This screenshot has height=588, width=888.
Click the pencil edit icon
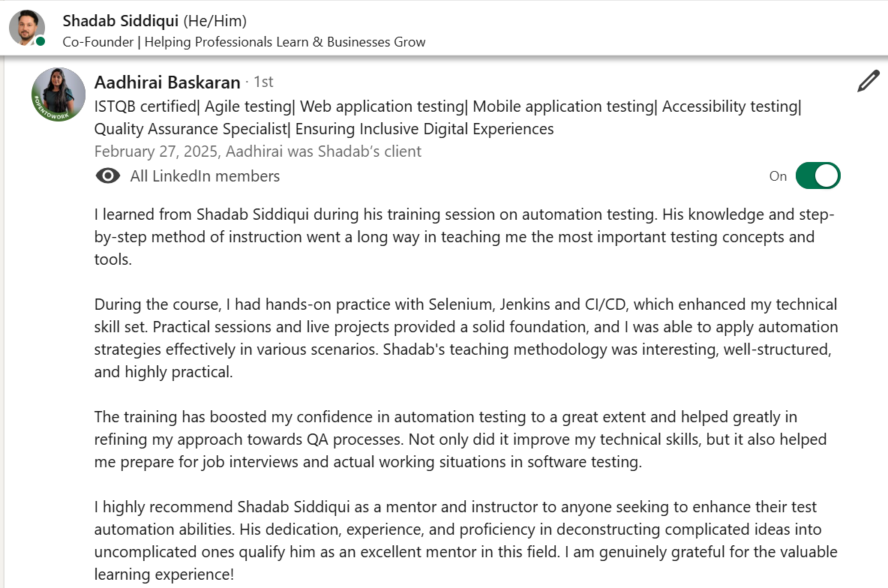pyautogui.click(x=868, y=81)
